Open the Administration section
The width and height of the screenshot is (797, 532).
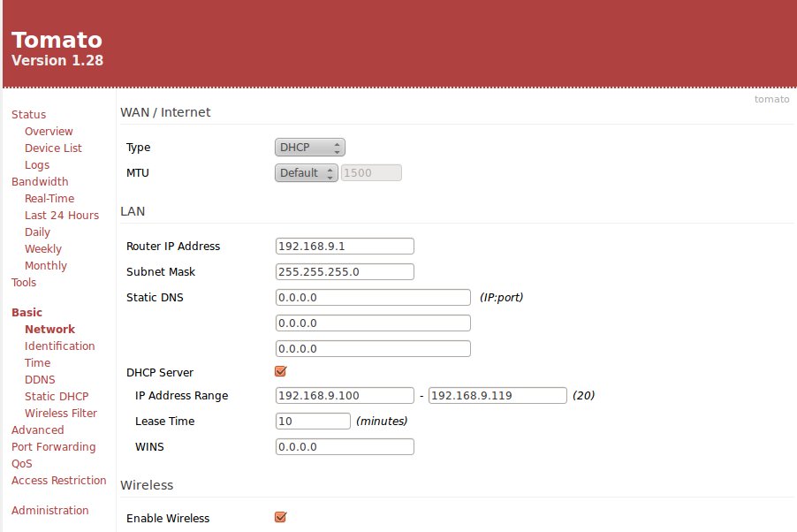coord(49,510)
